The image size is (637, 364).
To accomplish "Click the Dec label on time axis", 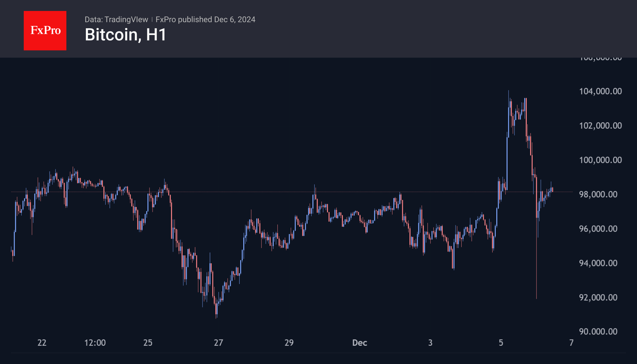I will (360, 343).
